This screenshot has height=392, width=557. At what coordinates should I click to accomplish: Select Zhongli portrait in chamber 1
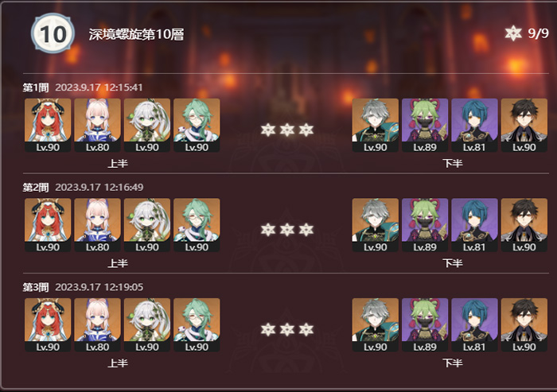524,126
